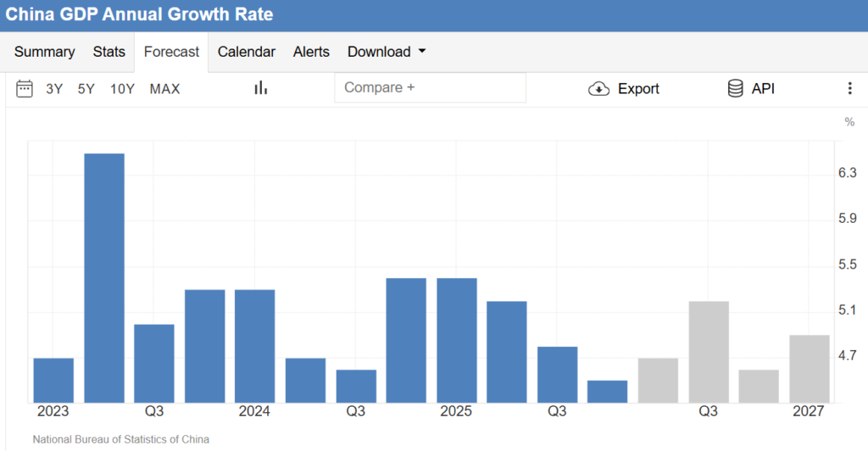Click the calendar date range icon
The height and width of the screenshot is (451, 868).
click(25, 88)
